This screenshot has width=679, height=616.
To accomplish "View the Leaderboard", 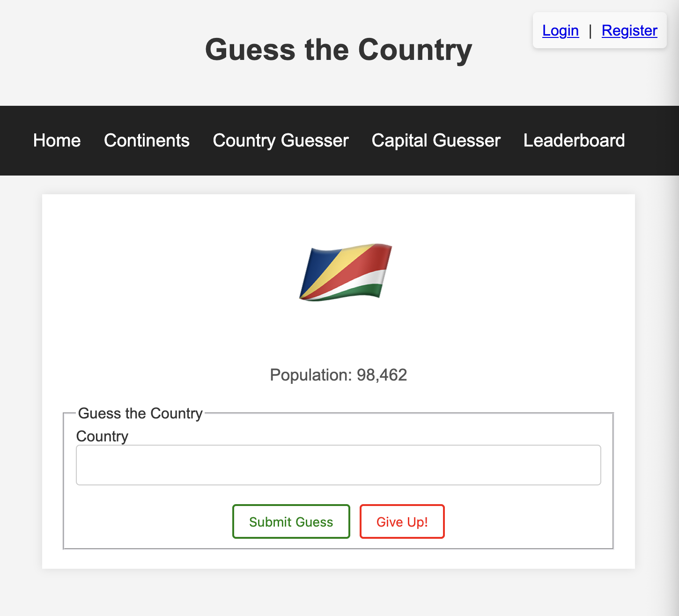I will pyautogui.click(x=574, y=140).
